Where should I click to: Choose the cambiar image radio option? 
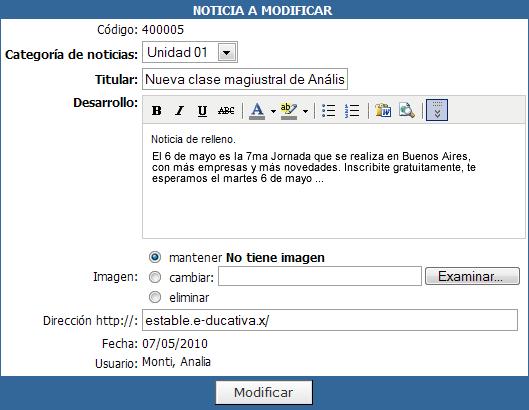155,277
